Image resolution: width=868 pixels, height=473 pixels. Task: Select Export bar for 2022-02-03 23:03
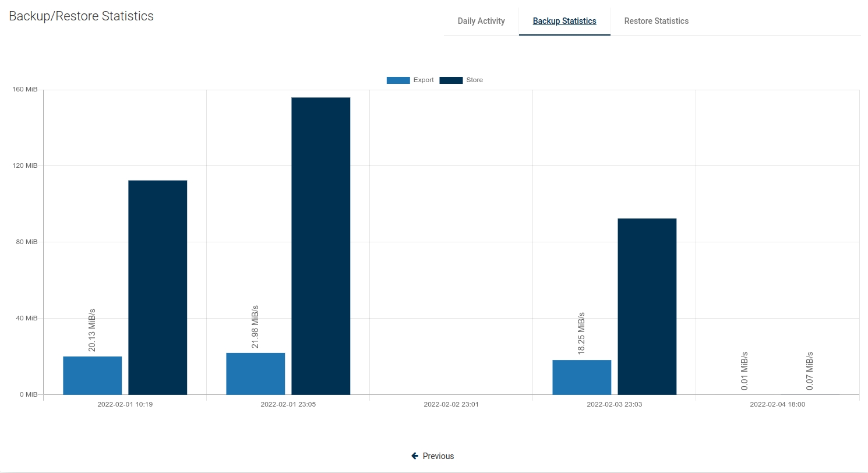coord(582,377)
